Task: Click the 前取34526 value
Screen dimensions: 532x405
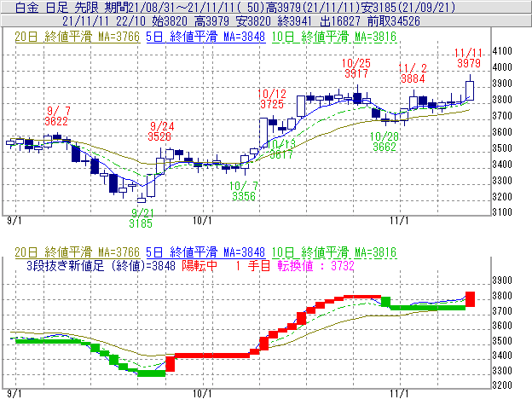Action: tap(394, 21)
